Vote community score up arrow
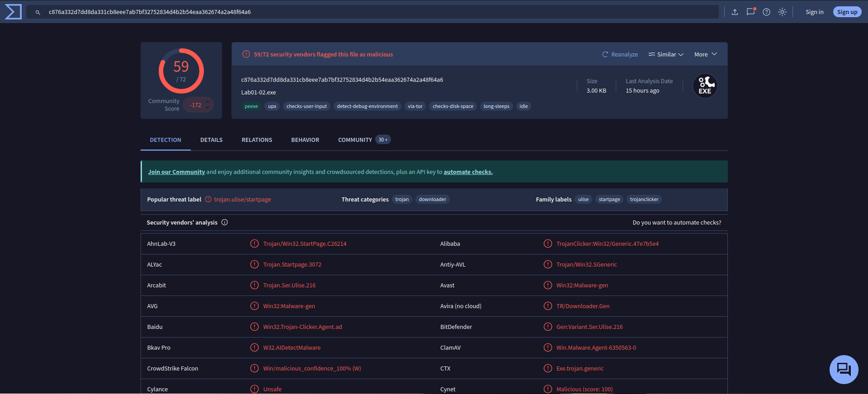868x394 pixels. (x=208, y=102)
